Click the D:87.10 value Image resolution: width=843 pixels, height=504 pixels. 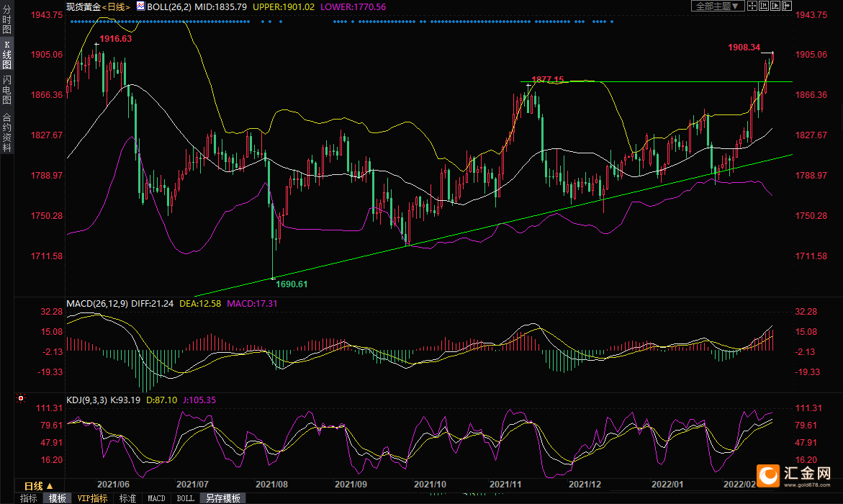click(x=161, y=400)
